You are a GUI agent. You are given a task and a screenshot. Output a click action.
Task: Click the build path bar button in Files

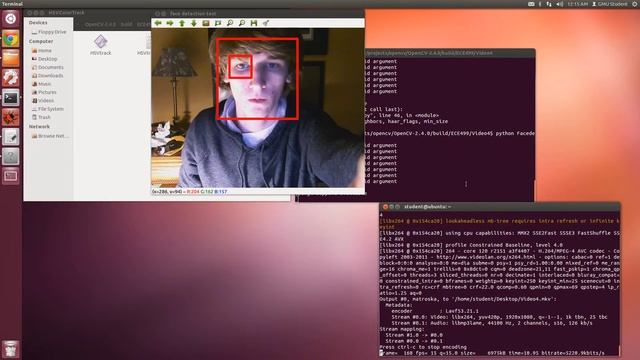(x=126, y=24)
